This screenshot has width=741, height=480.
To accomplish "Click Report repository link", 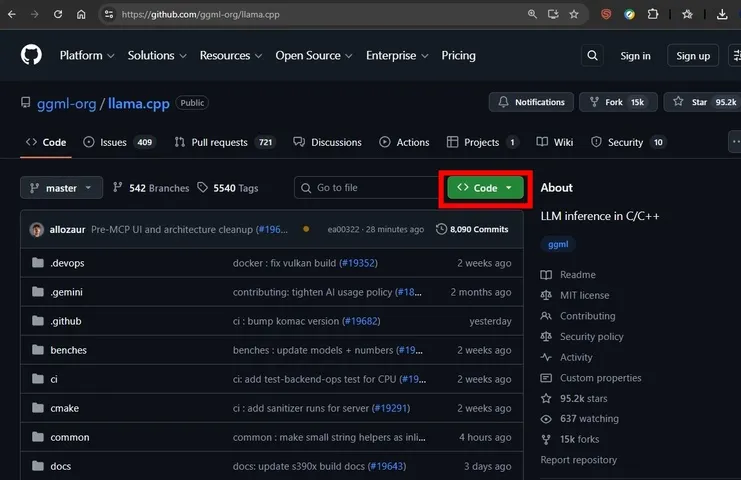I will [578, 460].
